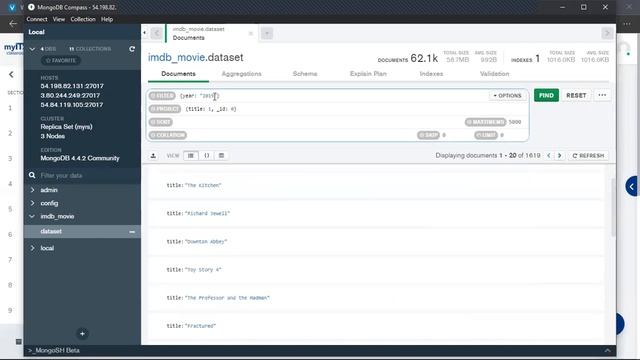
Task: Click the left chevron in background page
Action: (11, 74)
